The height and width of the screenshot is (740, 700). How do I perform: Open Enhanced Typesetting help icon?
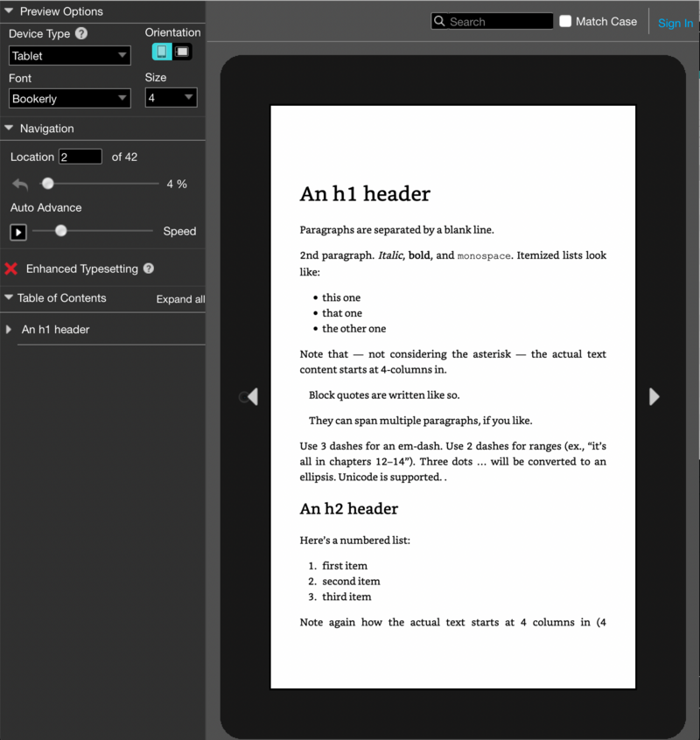pyautogui.click(x=149, y=269)
